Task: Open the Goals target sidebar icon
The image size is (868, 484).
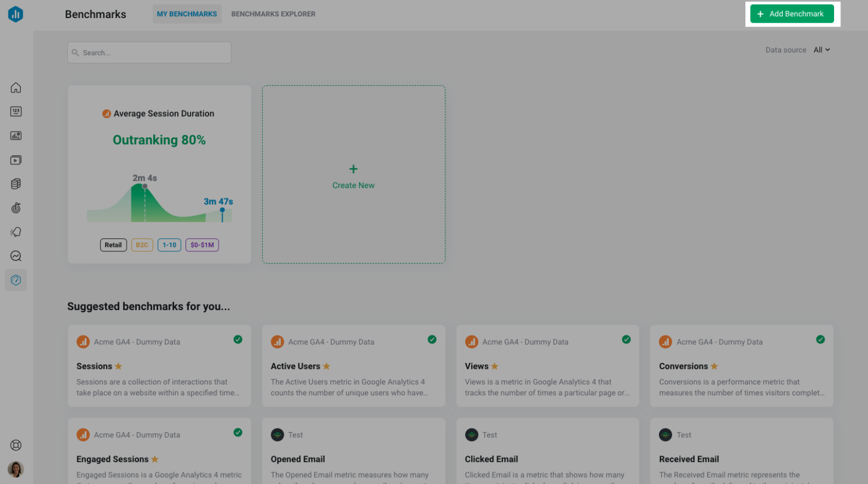Action: tap(16, 208)
